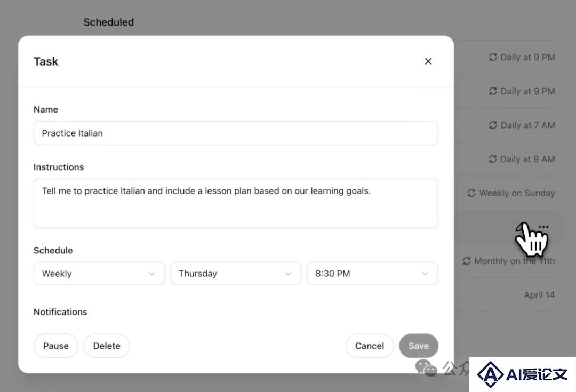Select the Weekly on Sunday entry
576x392 pixels.
click(x=517, y=193)
